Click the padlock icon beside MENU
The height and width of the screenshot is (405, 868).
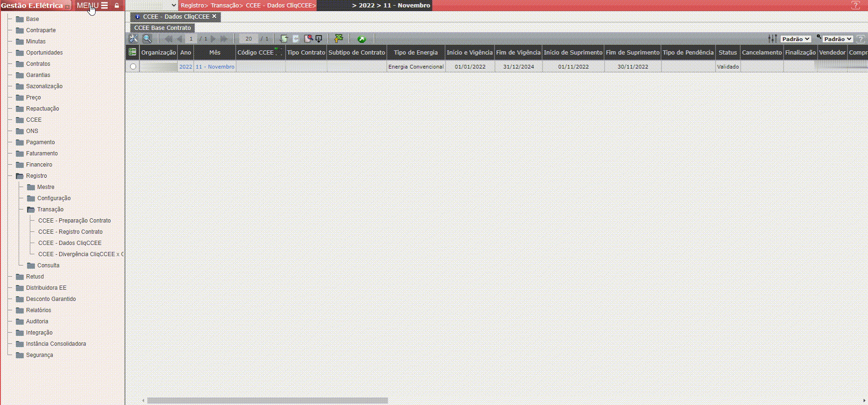pyautogui.click(x=117, y=6)
